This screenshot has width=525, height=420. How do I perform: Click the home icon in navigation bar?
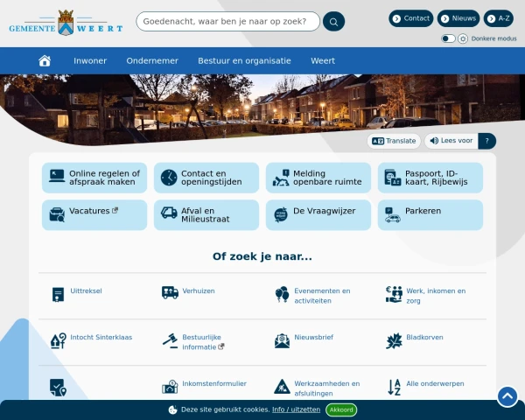point(45,60)
